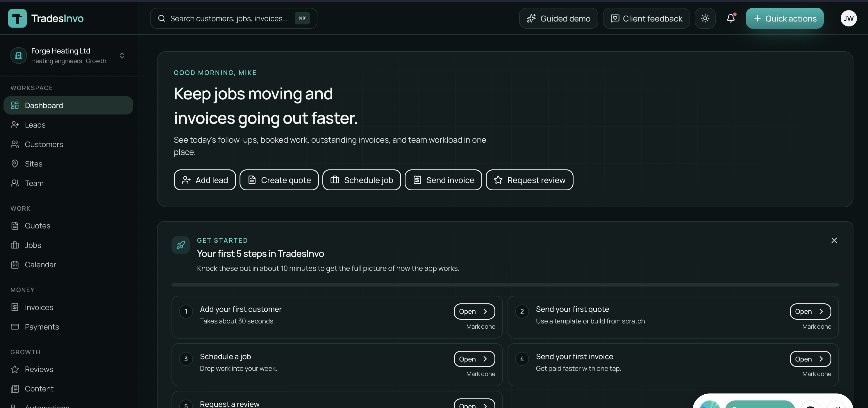Mark 'Add your first customer' as done
This screenshot has width=868, height=408.
pos(481,326)
